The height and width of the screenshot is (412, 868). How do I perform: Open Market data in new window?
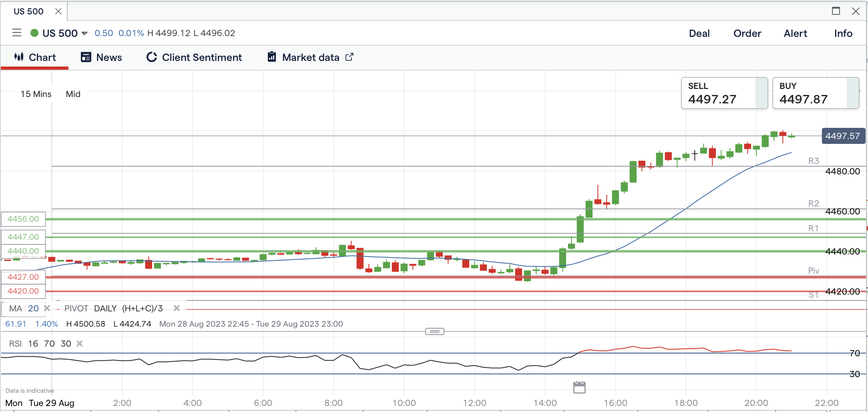coord(310,57)
